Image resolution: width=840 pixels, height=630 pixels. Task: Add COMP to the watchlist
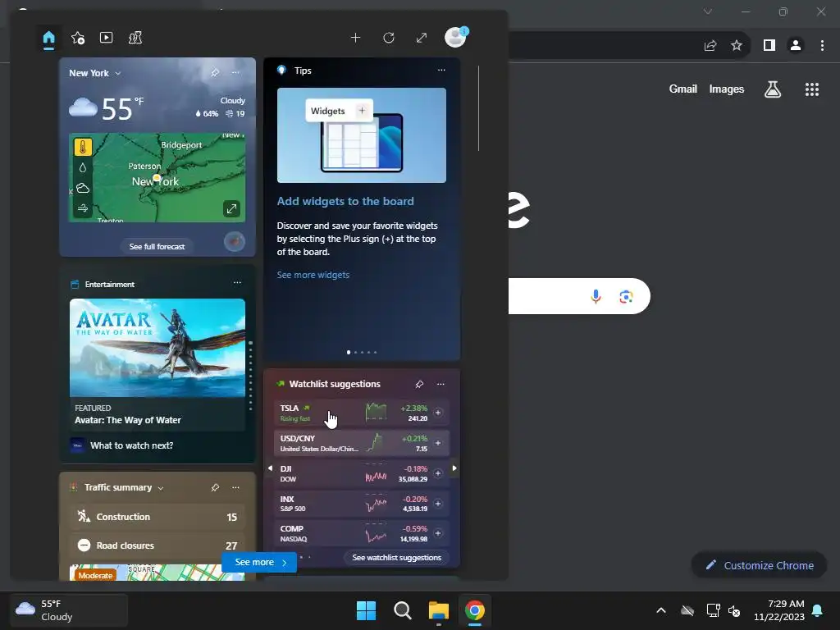[438, 533]
